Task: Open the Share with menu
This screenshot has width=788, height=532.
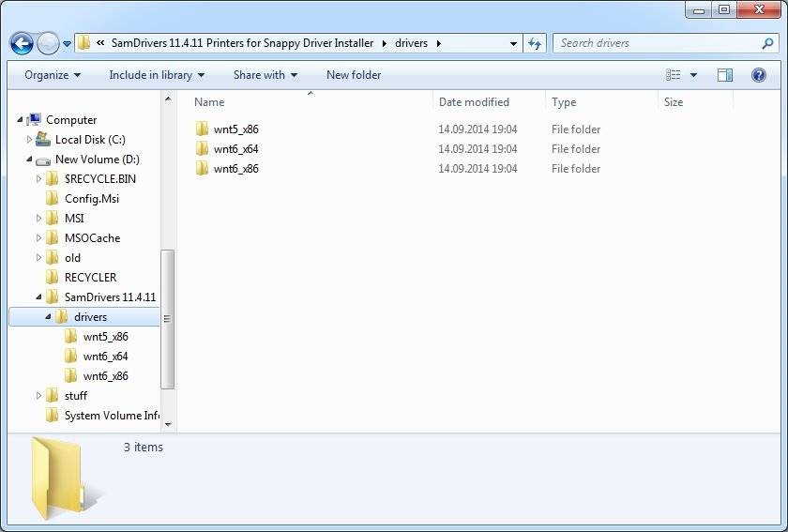Action: click(x=265, y=75)
